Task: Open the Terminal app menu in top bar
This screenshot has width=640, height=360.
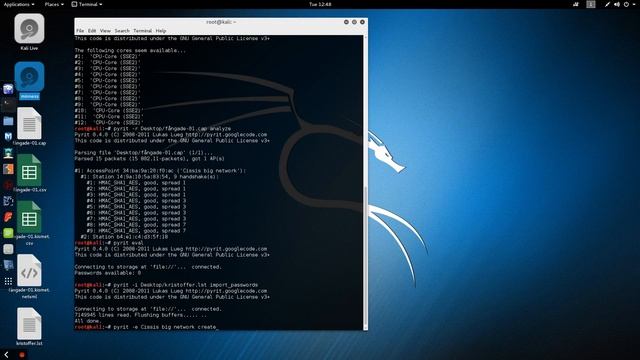Action: (x=87, y=4)
